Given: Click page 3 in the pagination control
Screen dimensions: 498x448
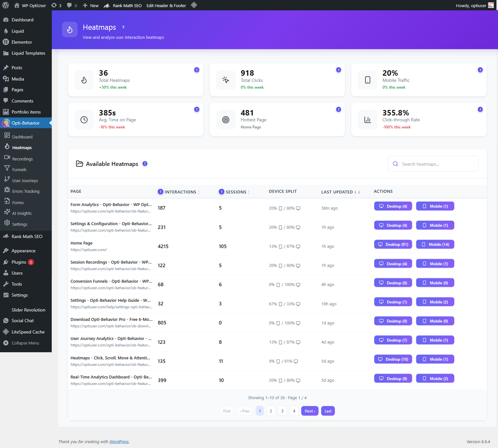Looking at the screenshot, I should (x=282, y=410).
